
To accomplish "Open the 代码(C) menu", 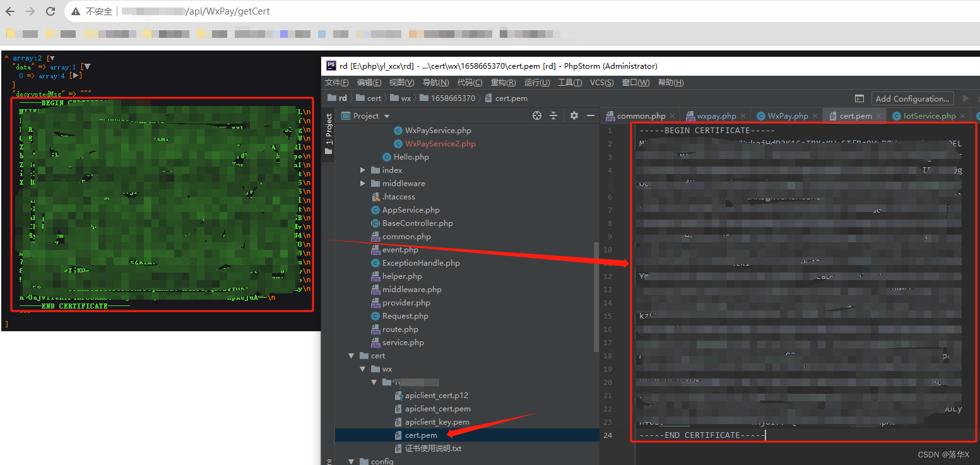I will (x=469, y=83).
